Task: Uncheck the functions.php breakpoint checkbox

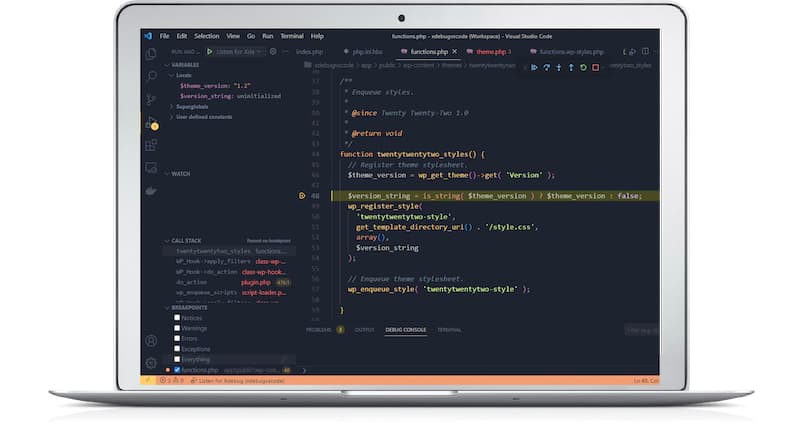Action: (177, 369)
